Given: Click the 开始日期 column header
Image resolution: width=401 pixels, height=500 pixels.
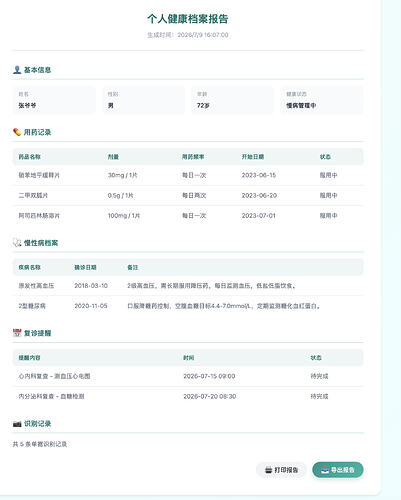Looking at the screenshot, I should point(253,157).
